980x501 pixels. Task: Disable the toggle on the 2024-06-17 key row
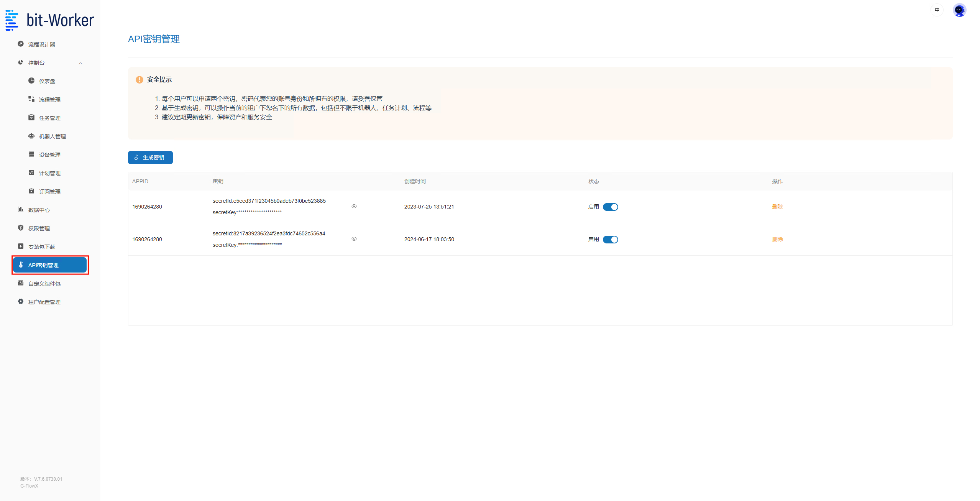pyautogui.click(x=611, y=239)
